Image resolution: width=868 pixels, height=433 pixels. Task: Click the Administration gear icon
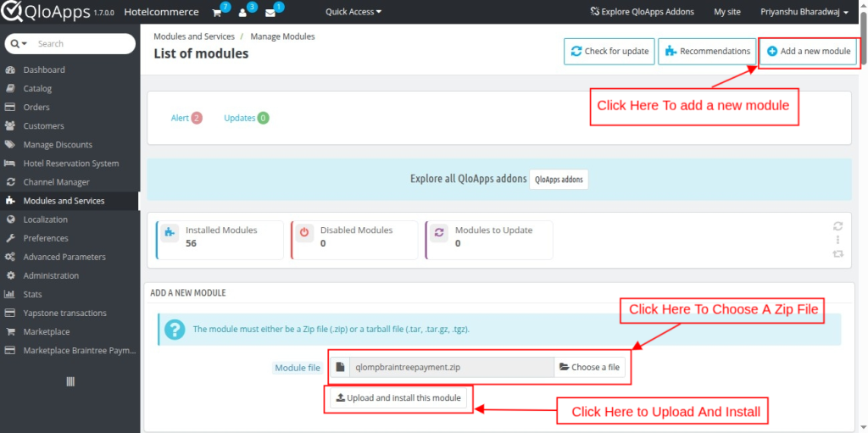click(x=10, y=275)
